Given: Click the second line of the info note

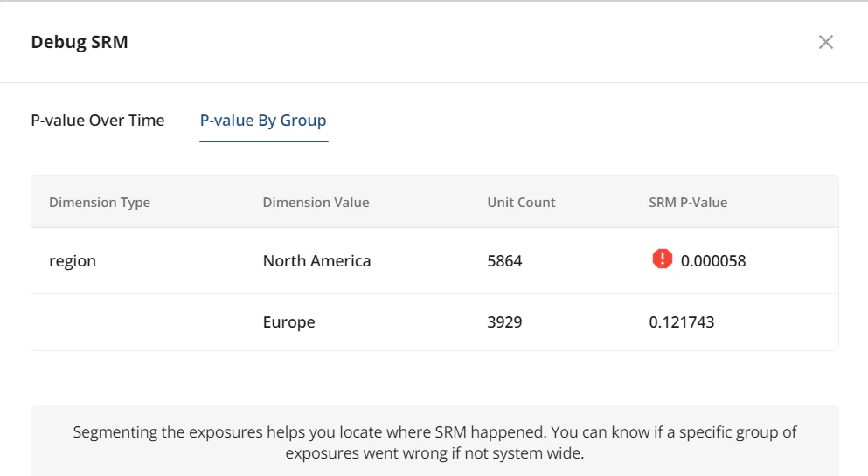Looking at the screenshot, I should [434, 453].
